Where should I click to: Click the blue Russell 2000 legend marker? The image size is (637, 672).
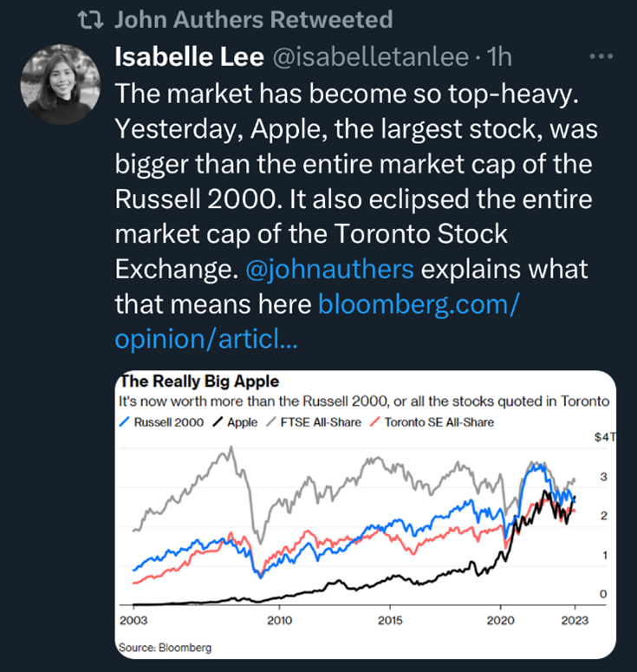pos(125,422)
